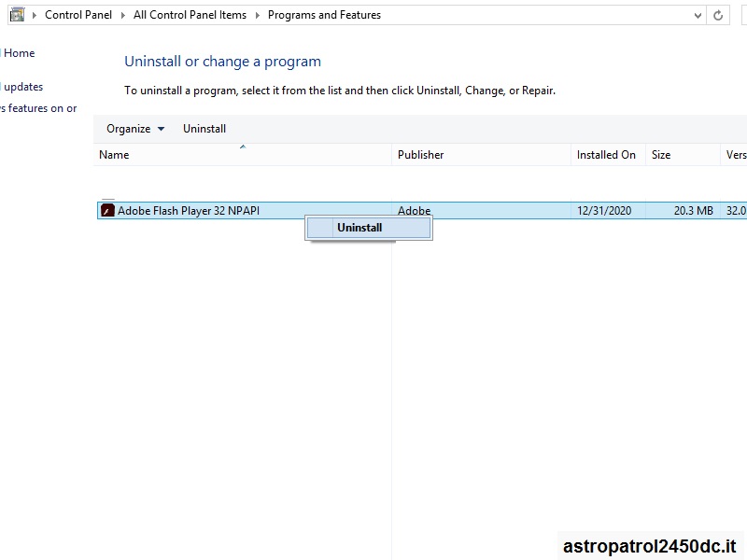Viewport: 747px width, 560px height.
Task: Refresh the Programs and Features list
Action: click(x=718, y=15)
